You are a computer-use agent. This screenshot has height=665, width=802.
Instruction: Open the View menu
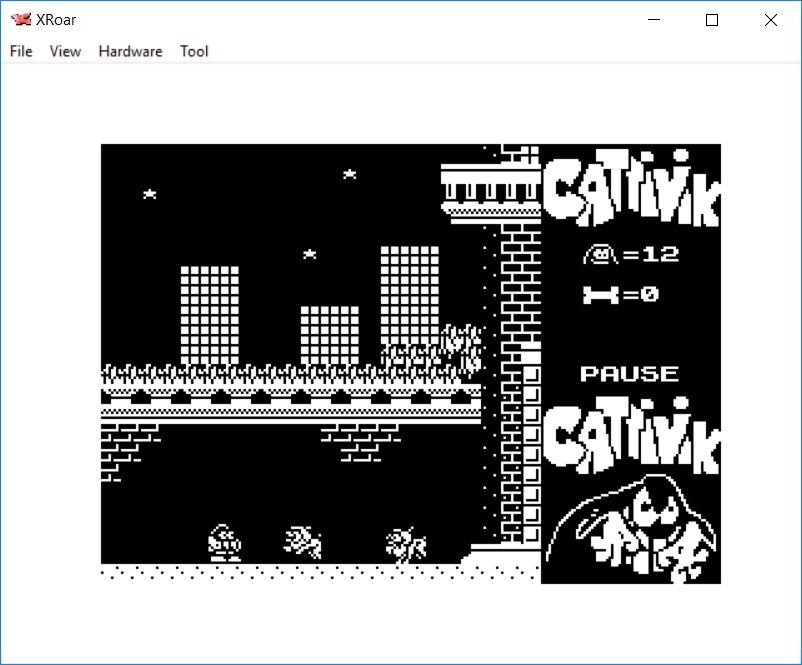click(65, 51)
